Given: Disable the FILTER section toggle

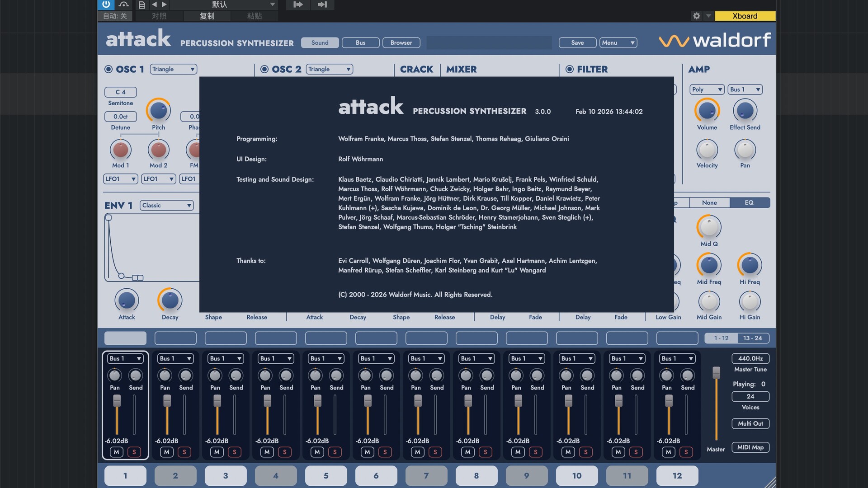Looking at the screenshot, I should coord(570,69).
